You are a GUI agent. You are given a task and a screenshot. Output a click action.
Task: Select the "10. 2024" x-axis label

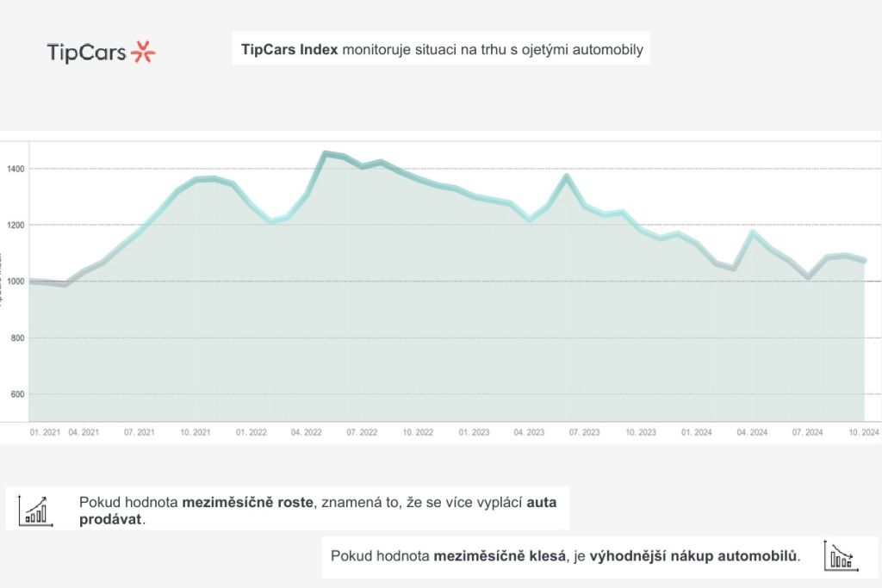tap(863, 432)
